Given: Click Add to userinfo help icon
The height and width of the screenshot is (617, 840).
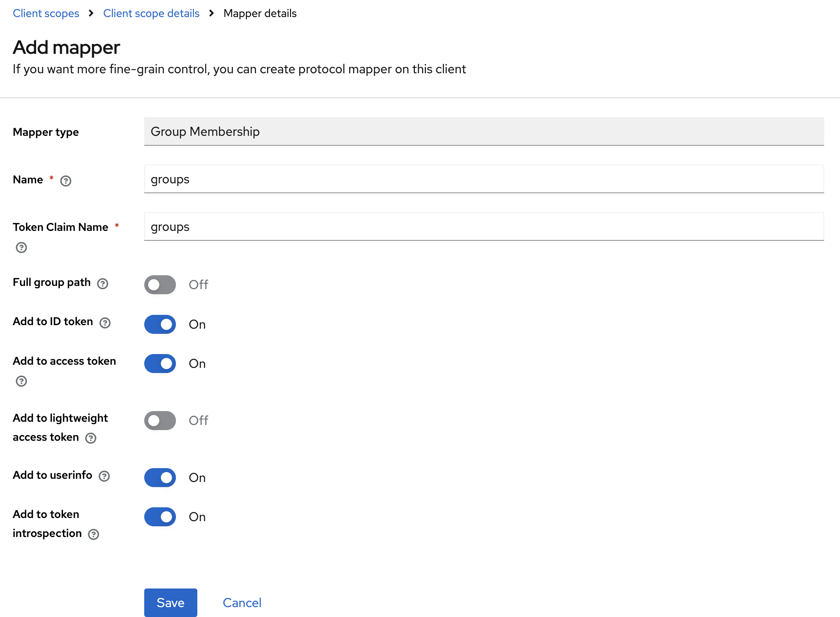Looking at the screenshot, I should 104,476.
